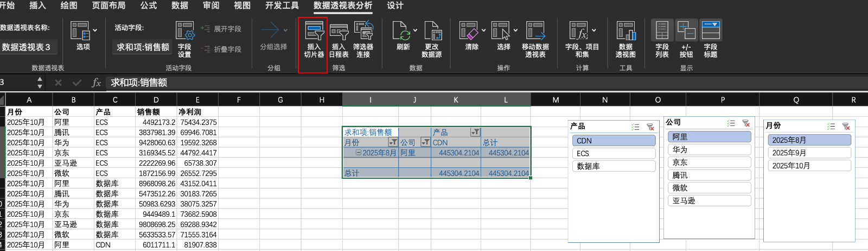Click Move PivotTable (移动数据透视表) icon

[535, 32]
